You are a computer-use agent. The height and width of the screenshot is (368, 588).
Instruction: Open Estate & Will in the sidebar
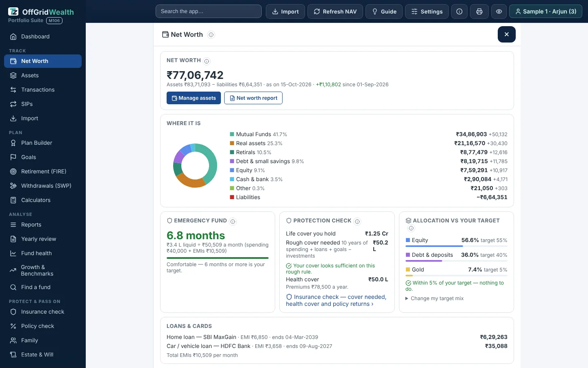[x=43, y=355]
